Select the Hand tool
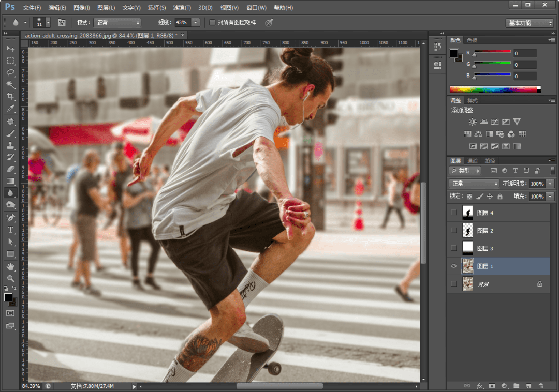The height and width of the screenshot is (392, 559). [10, 267]
